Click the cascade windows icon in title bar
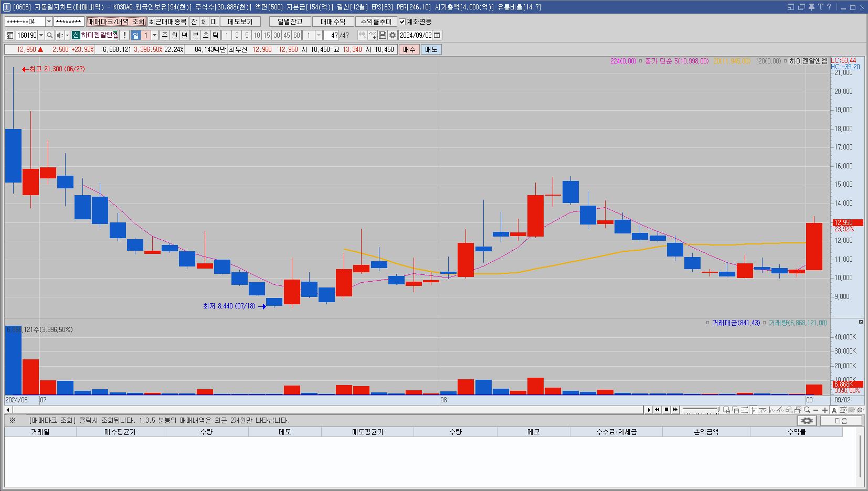868x491 pixels. click(x=801, y=7)
